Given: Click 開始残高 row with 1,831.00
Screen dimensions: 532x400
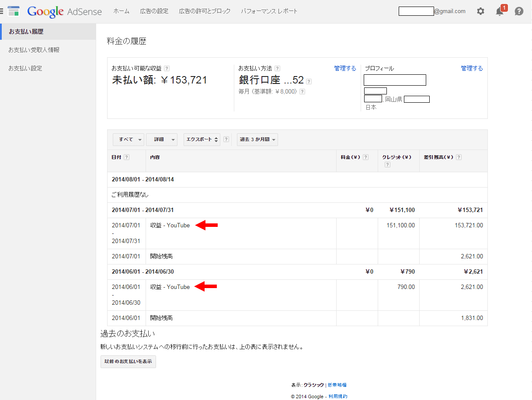Looking at the screenshot, I should point(297,318).
